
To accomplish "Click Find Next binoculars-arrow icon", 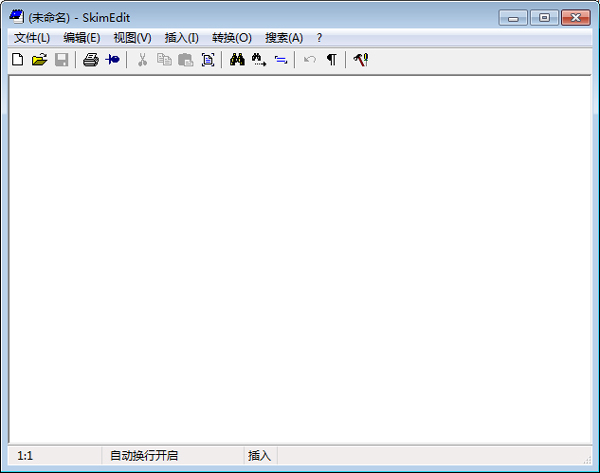I will (259, 60).
